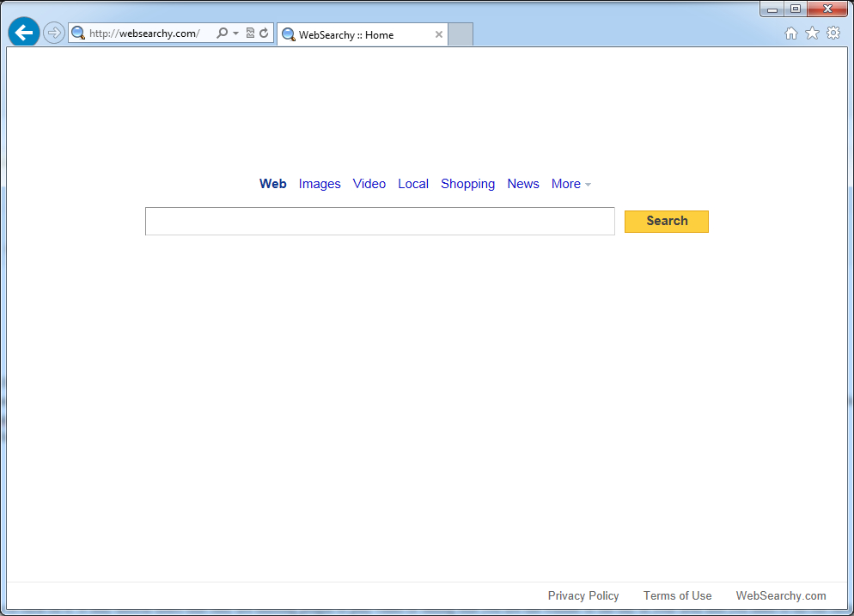Click the forward navigation arrow
Viewport: 854px width, 616px height.
coord(53,34)
